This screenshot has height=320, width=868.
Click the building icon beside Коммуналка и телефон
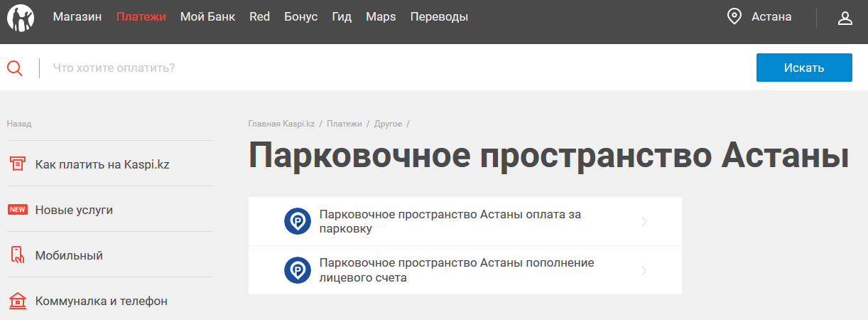[x=17, y=301]
